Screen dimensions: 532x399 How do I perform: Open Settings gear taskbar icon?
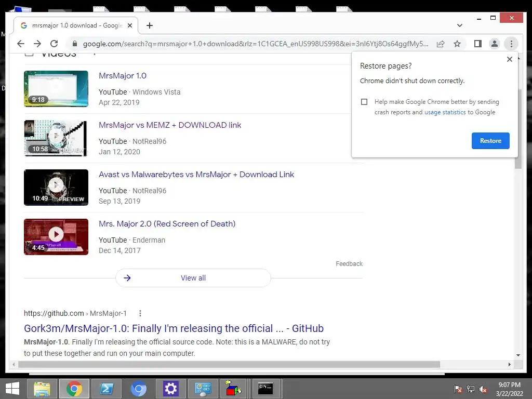point(170,389)
